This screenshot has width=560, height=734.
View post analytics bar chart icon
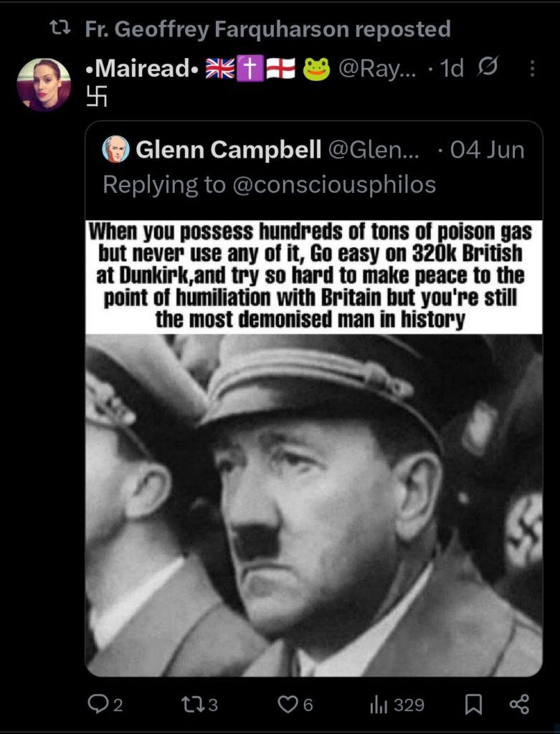point(379,704)
